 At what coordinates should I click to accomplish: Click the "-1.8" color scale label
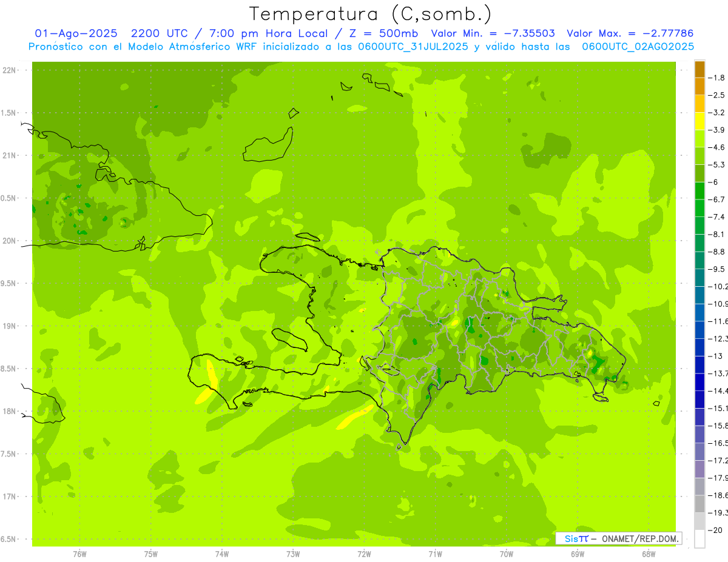point(717,78)
